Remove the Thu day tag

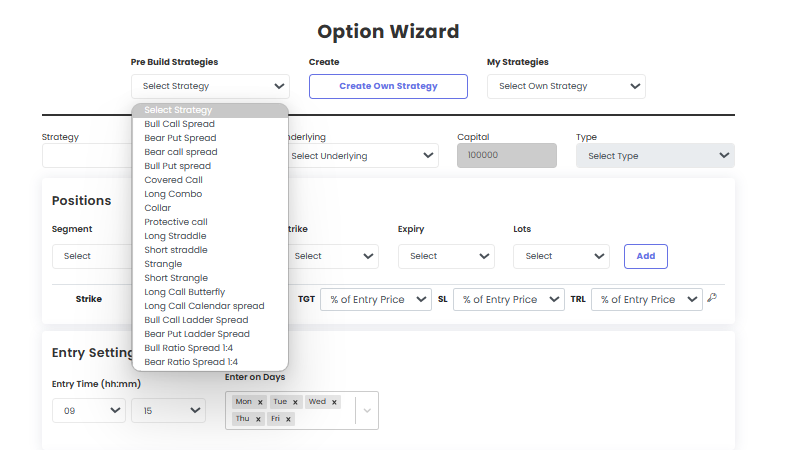click(258, 419)
